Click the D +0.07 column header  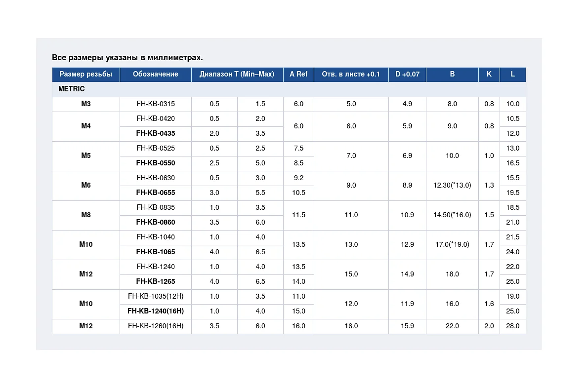(x=407, y=74)
